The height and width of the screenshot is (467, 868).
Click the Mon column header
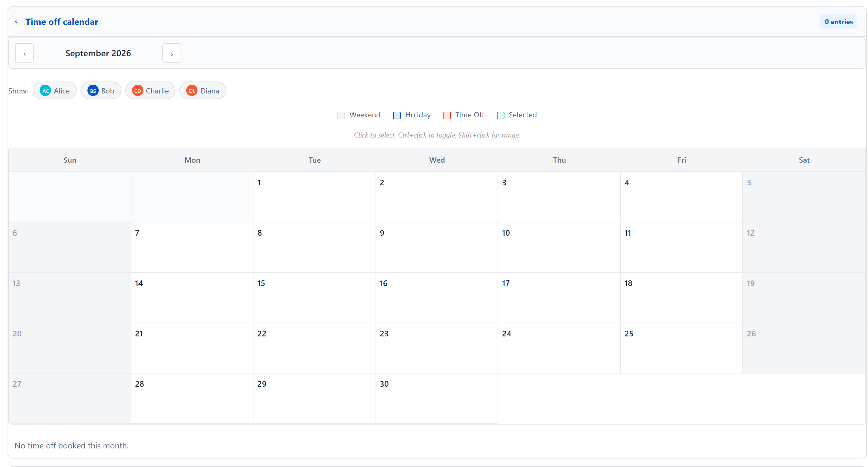click(x=192, y=160)
